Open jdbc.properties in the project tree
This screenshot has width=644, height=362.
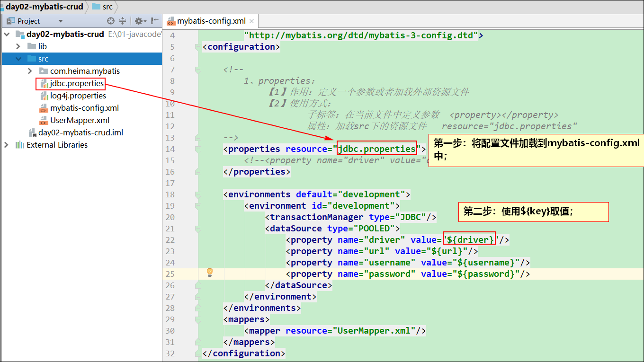[77, 83]
